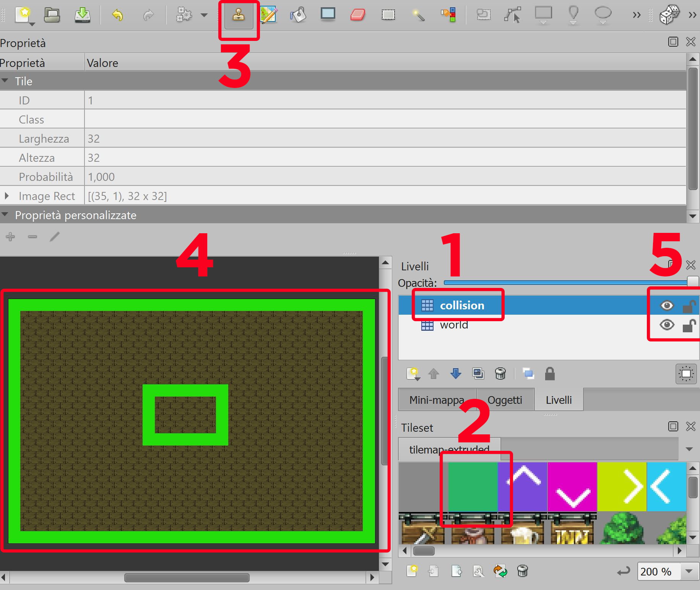Viewport: 700px width, 590px height.
Task: Delete the selected layer trash button
Action: (x=500, y=374)
